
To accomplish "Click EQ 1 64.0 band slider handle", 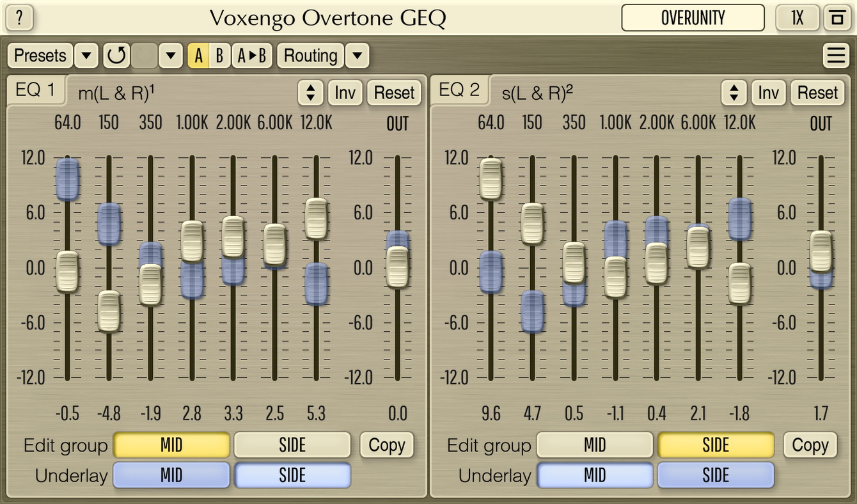I will click(x=67, y=272).
